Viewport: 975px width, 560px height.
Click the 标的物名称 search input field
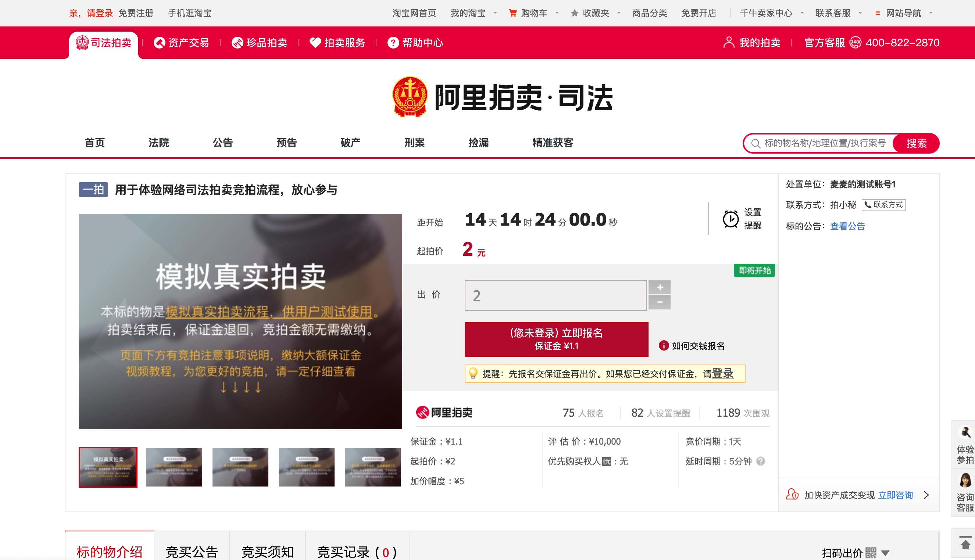[825, 143]
